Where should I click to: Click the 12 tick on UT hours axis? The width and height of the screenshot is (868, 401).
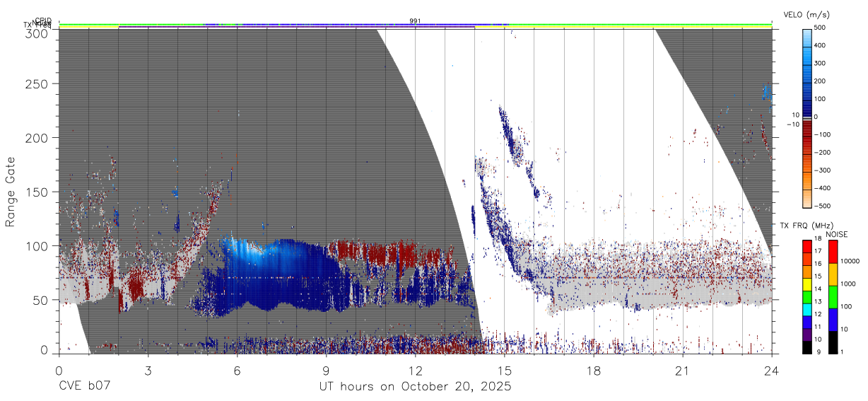(416, 370)
